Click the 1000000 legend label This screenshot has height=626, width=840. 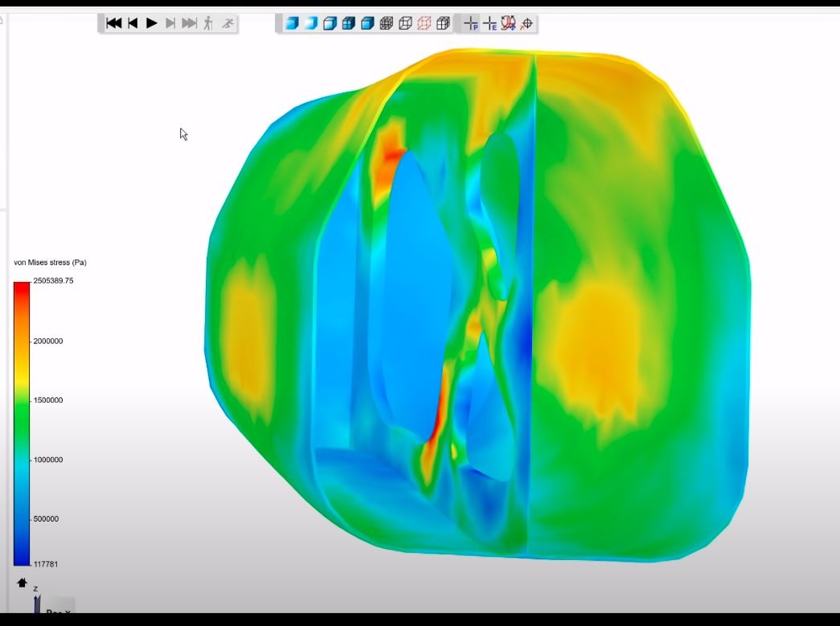pos(47,460)
